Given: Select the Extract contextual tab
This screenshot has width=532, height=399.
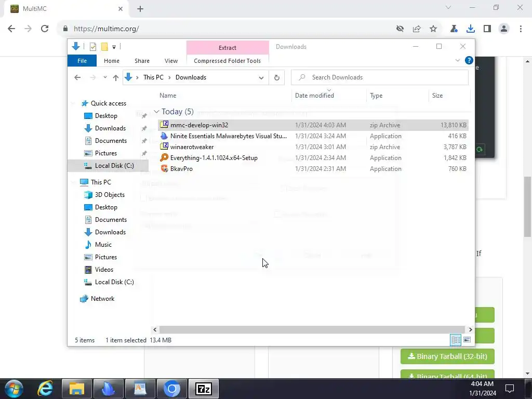Looking at the screenshot, I should click(228, 47).
